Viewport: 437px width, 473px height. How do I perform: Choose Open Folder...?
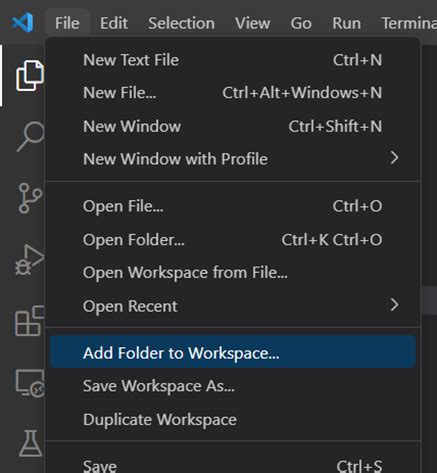(x=233, y=240)
